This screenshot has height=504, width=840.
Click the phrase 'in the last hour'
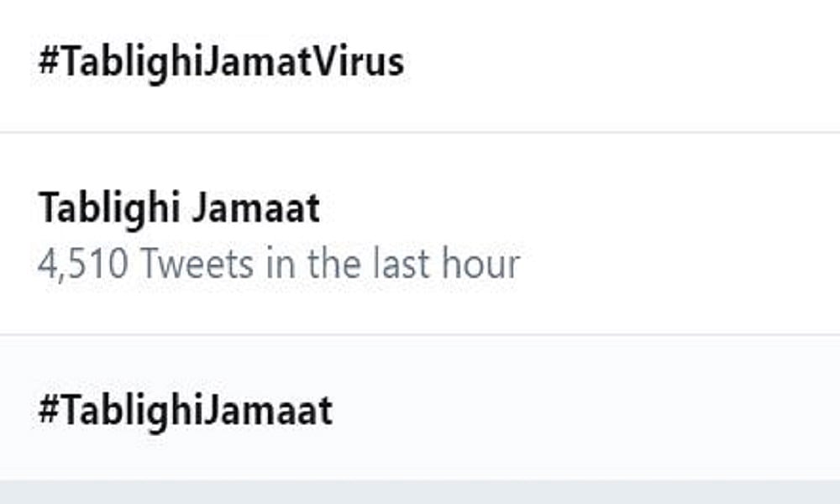coord(393,264)
